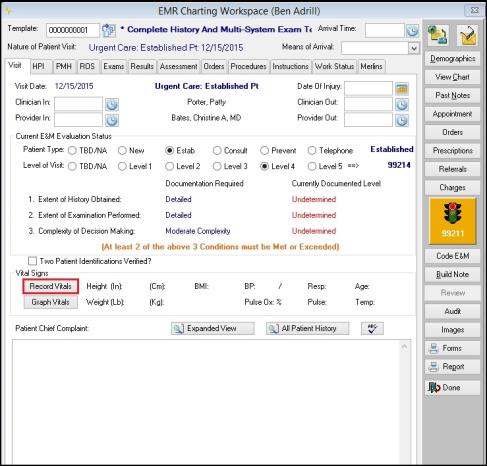Expand the Means of Arrival dropdown
Screen dimensions: 487x466
pyautogui.click(x=414, y=48)
